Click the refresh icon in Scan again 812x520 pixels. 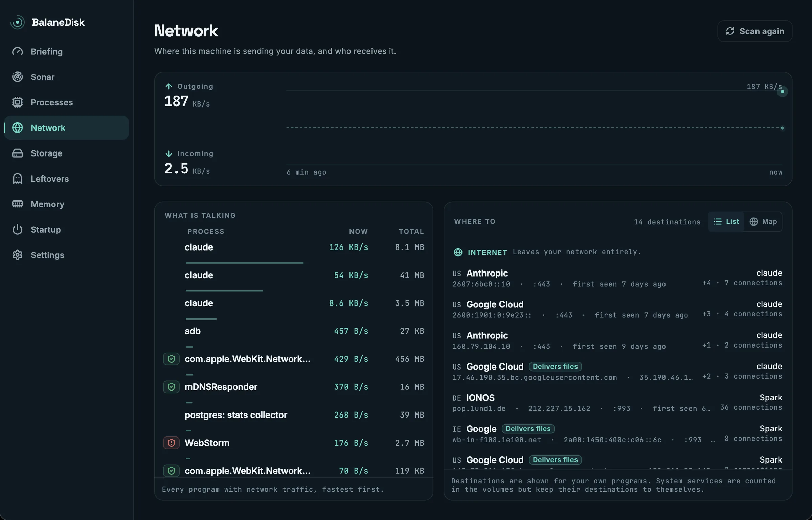coord(730,31)
